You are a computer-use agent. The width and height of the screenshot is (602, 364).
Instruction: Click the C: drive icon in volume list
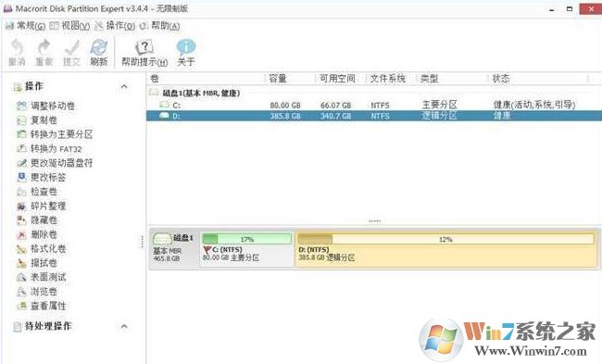[x=164, y=105]
